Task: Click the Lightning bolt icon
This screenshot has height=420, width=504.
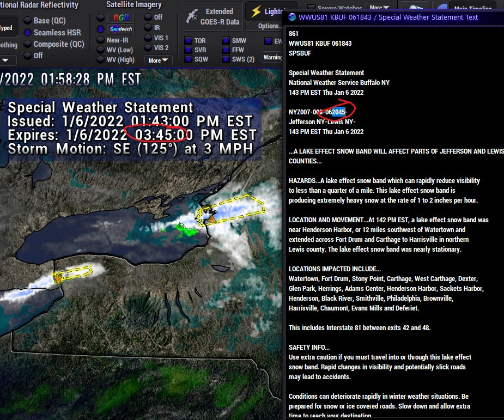Action: pyautogui.click(x=256, y=11)
